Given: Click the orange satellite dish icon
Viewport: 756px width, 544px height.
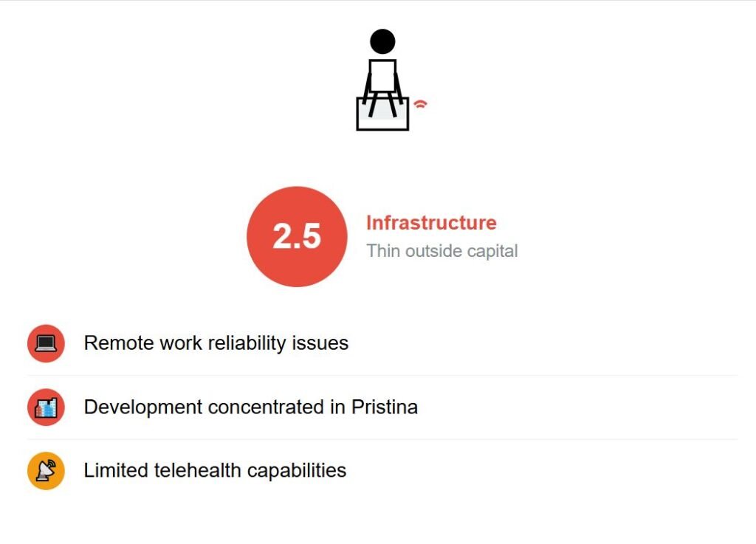Looking at the screenshot, I should tap(46, 471).
